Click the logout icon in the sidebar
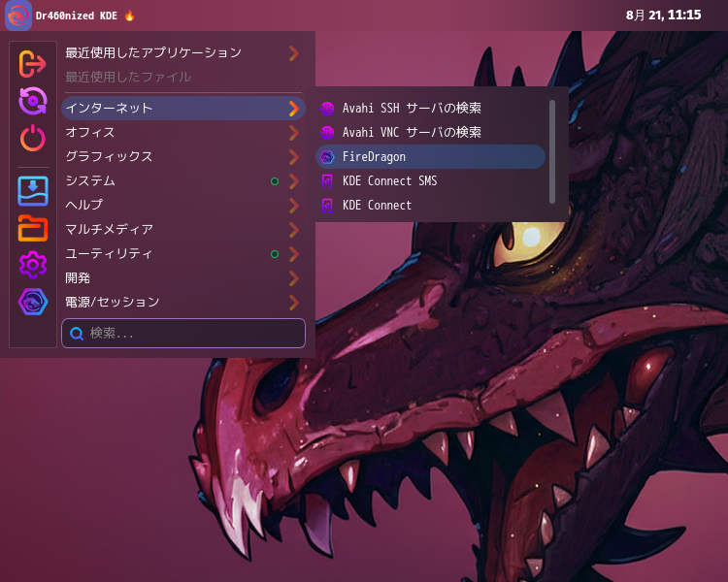The image size is (728, 582). pos(32,64)
